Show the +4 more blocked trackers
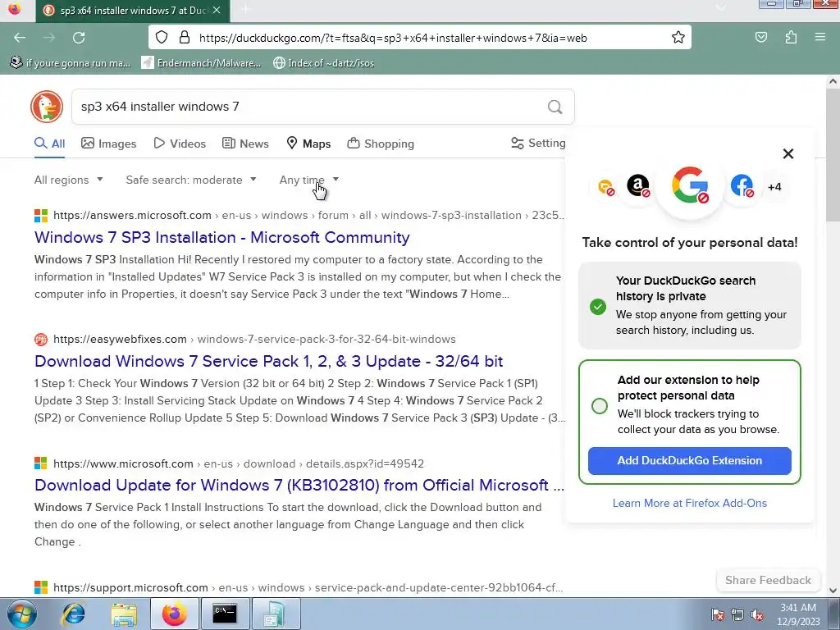The height and width of the screenshot is (630, 840). pyautogui.click(x=774, y=187)
